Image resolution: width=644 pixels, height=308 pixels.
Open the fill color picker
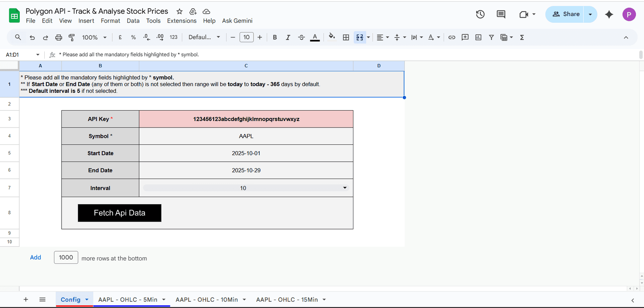click(x=332, y=37)
